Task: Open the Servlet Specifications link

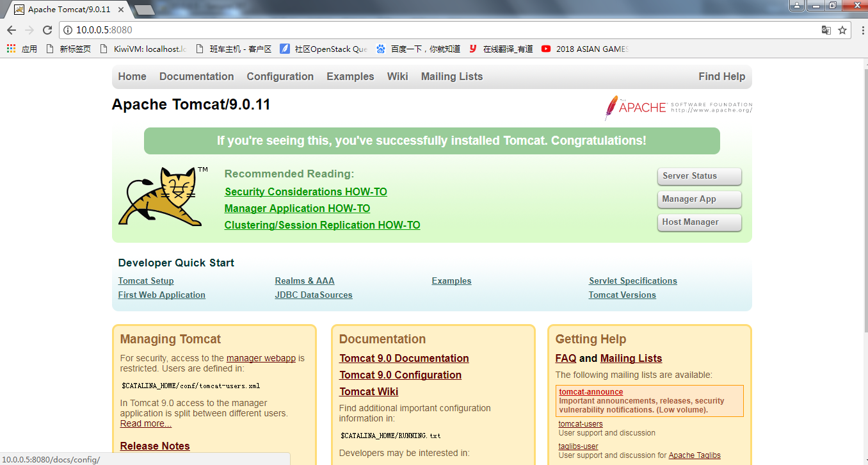Action: [x=633, y=281]
